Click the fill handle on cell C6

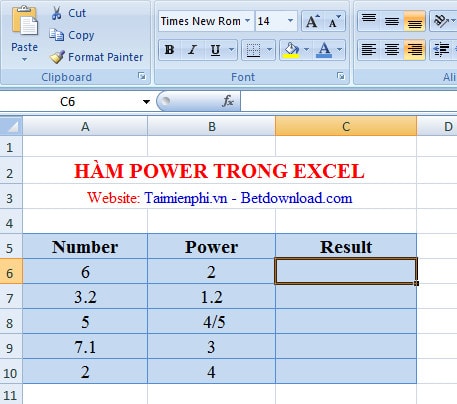click(416, 283)
